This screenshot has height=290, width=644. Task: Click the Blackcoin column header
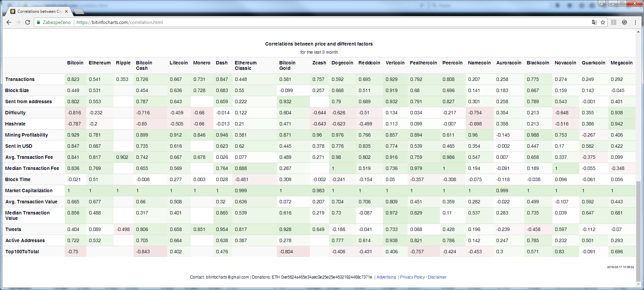(538, 63)
